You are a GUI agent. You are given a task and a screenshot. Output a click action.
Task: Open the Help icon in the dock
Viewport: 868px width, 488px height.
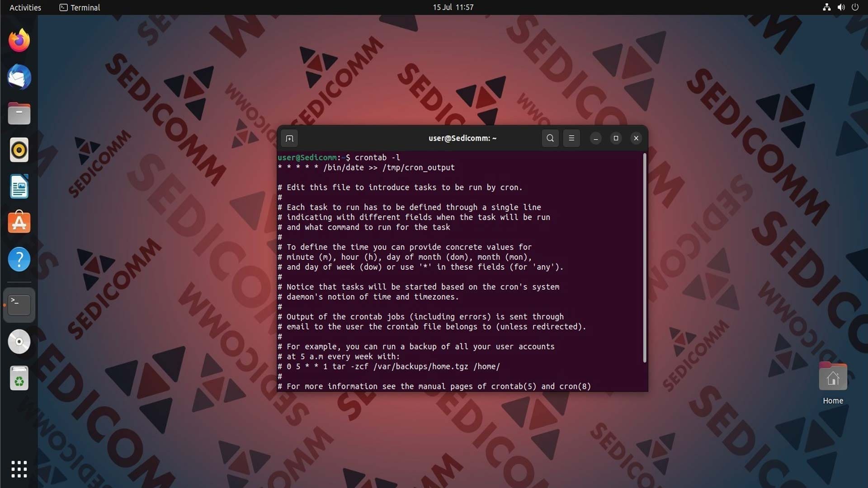[x=19, y=259]
